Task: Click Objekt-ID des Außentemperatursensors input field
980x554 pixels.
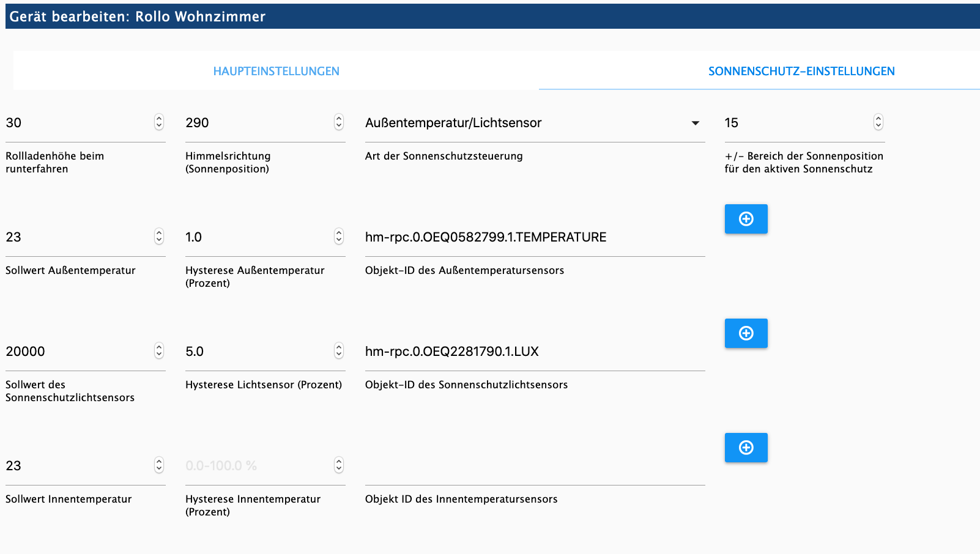Action: [x=533, y=237]
